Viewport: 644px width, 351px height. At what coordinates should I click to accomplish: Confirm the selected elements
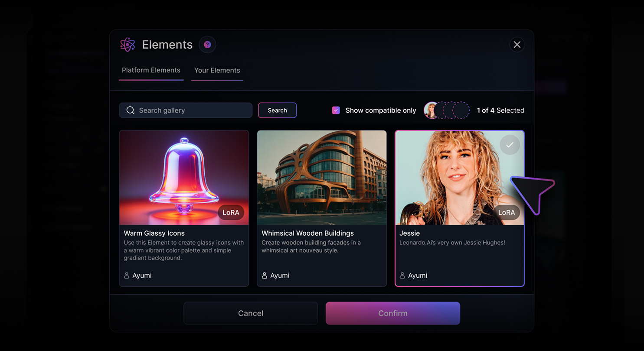[392, 313]
